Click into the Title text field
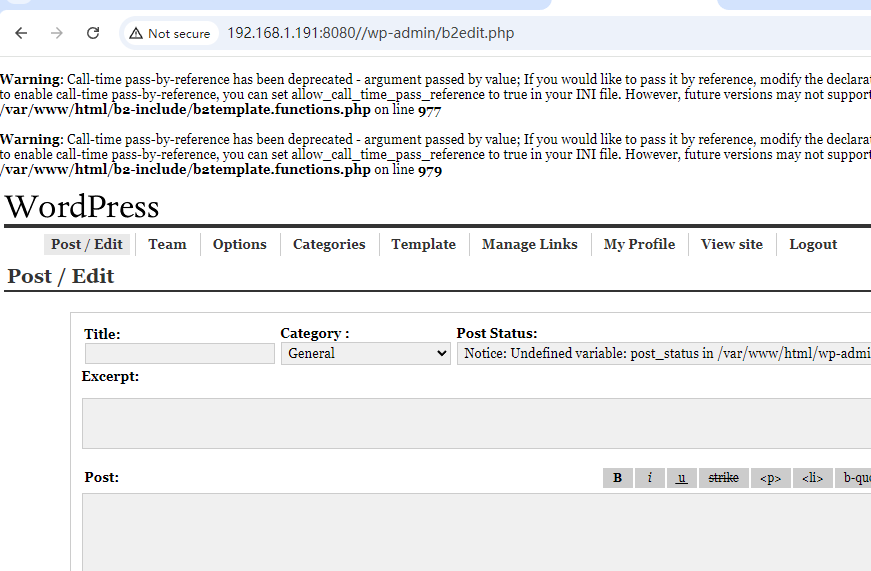This screenshot has height=571, width=871. tap(179, 353)
